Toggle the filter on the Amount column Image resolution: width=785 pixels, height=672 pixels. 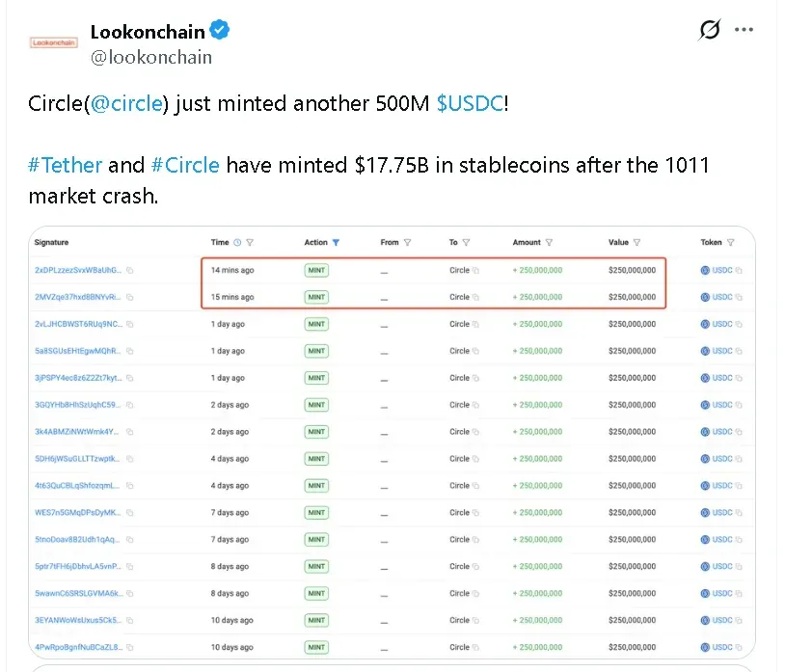point(549,242)
